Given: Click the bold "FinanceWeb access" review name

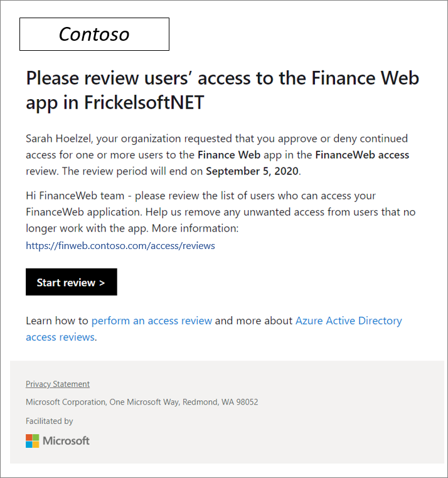Looking at the screenshot, I should pyautogui.click(x=362, y=154).
